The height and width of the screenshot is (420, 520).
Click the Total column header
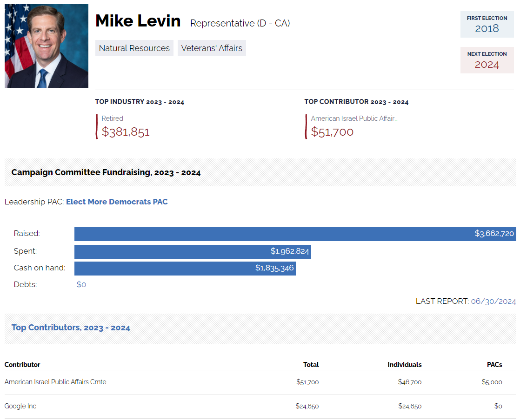pos(311,365)
